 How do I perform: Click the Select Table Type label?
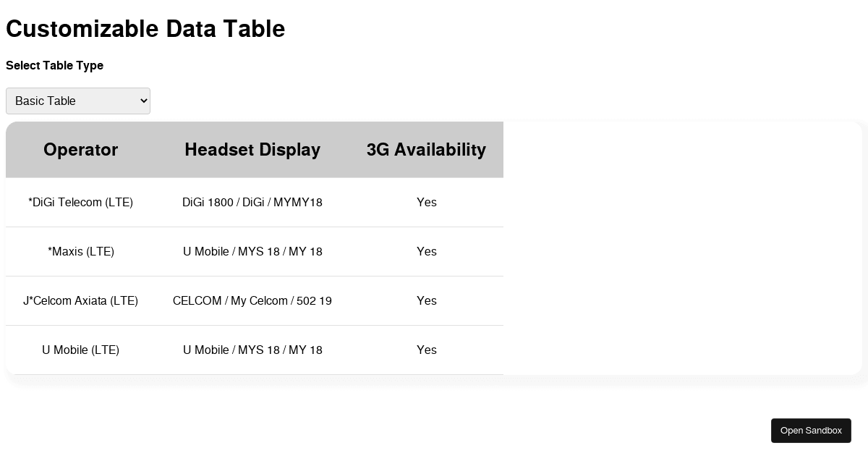tap(54, 66)
